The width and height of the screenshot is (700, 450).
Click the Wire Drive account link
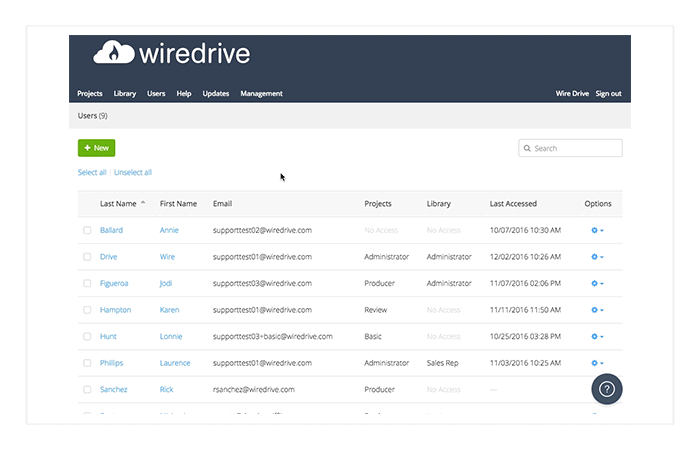(572, 94)
